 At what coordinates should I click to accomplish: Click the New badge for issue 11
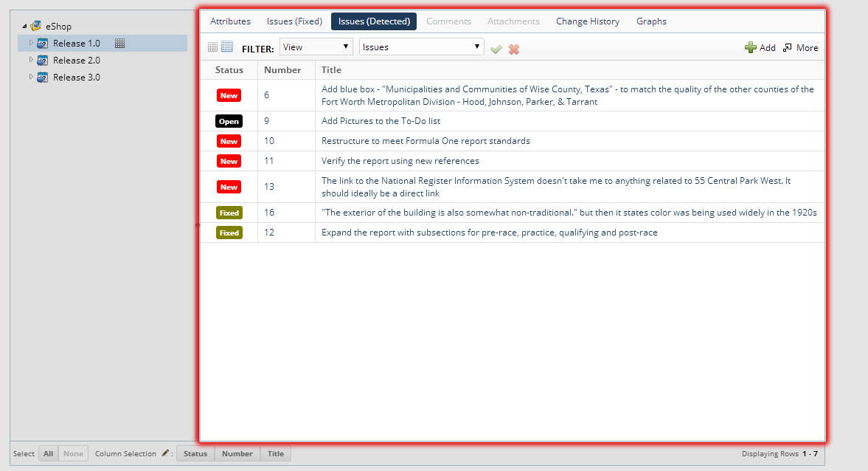pyautogui.click(x=229, y=161)
